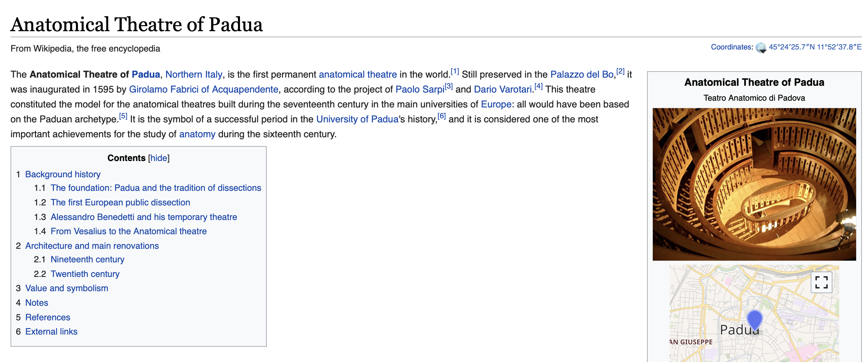Open Architecture and main renovations section
This screenshot has width=868, height=362.
point(92,246)
